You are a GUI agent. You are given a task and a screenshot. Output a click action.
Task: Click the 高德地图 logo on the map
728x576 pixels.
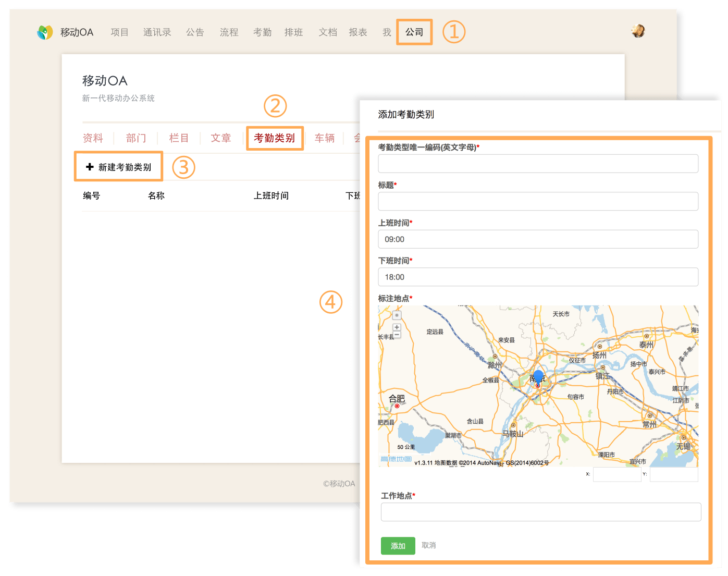tap(396, 459)
